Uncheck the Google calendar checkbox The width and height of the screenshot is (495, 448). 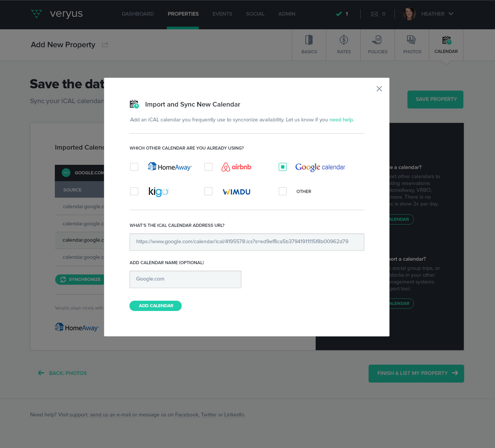283,167
